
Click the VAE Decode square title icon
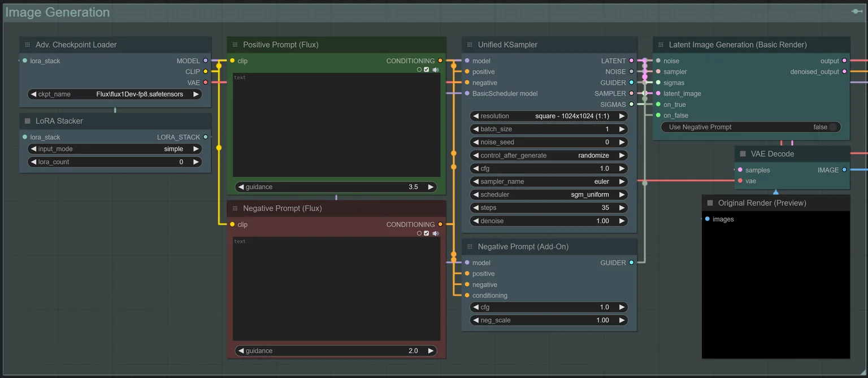pos(743,154)
